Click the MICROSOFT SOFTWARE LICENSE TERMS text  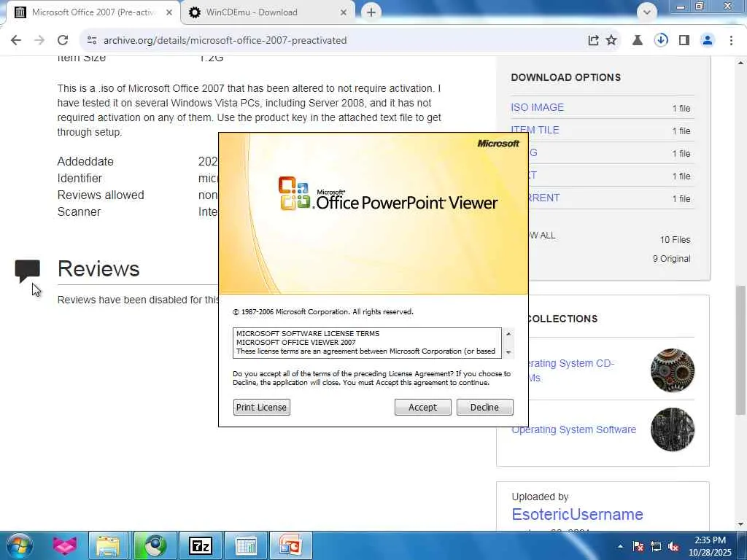(308, 333)
